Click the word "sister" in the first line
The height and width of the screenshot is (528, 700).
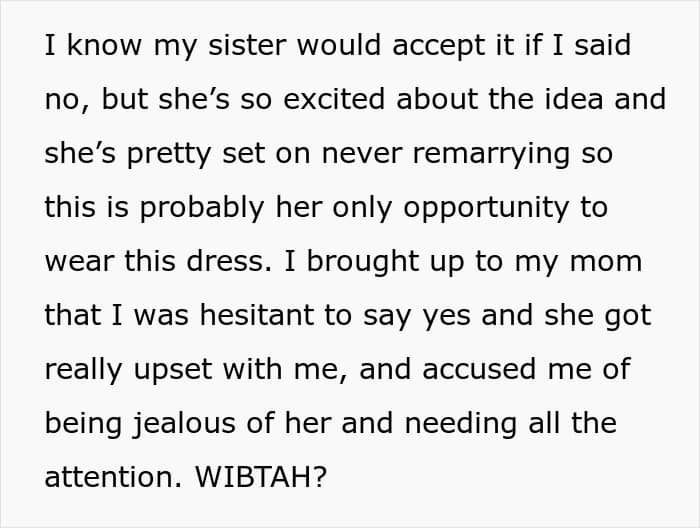pos(247,45)
